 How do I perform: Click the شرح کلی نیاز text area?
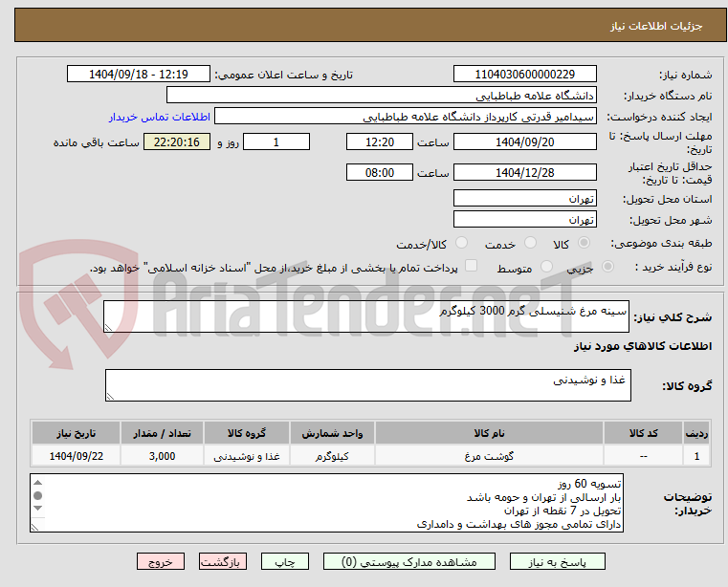366,316
